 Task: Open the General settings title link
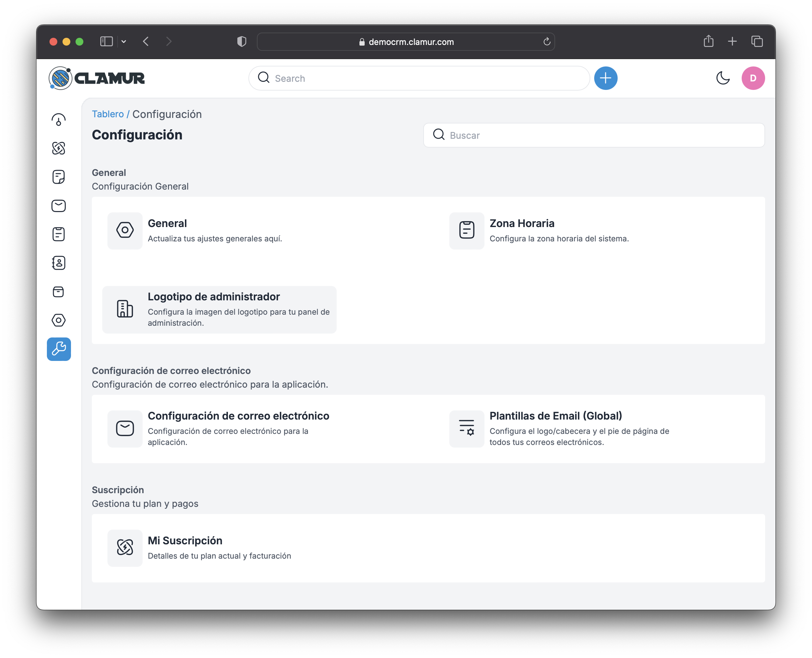167,223
